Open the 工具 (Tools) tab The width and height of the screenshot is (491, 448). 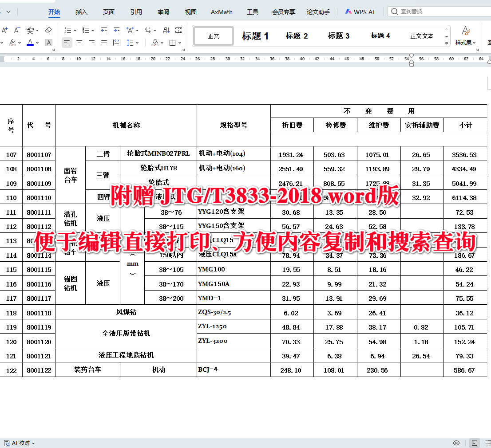click(253, 12)
